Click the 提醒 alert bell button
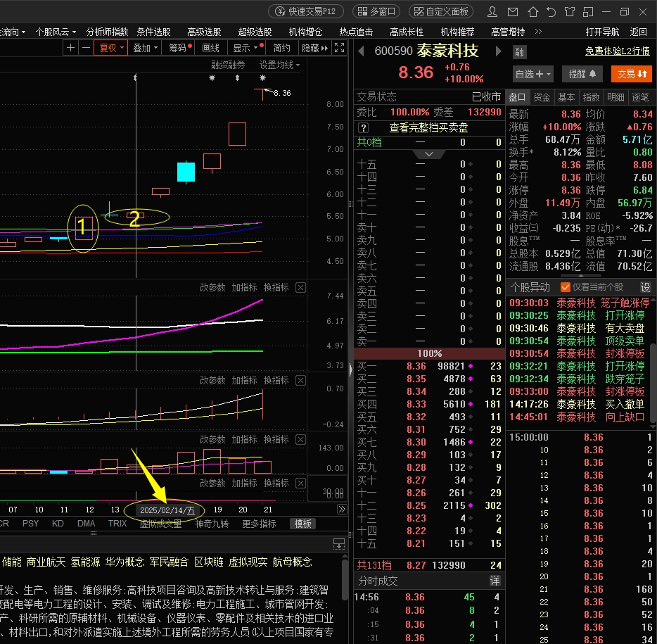The height and width of the screenshot is (644, 657). pos(582,74)
